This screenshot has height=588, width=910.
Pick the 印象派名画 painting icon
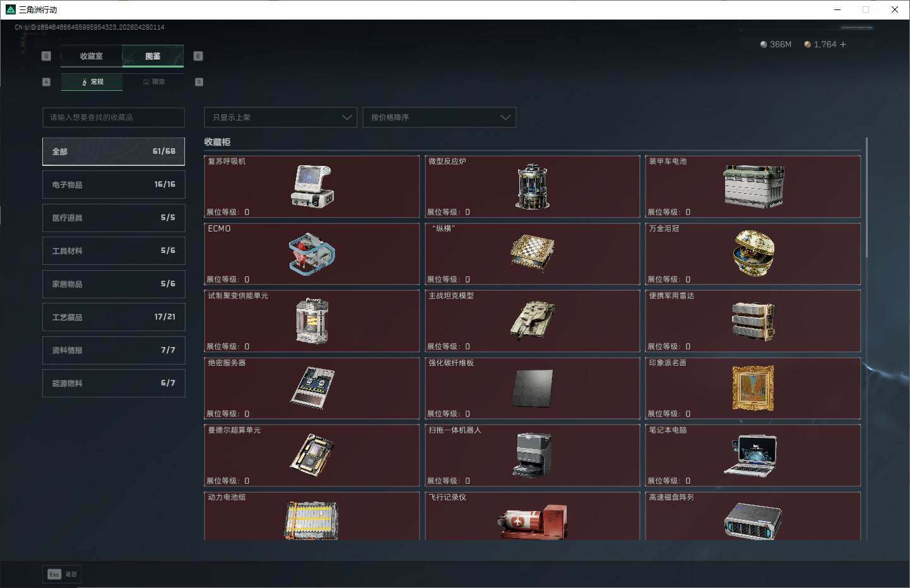pos(752,387)
